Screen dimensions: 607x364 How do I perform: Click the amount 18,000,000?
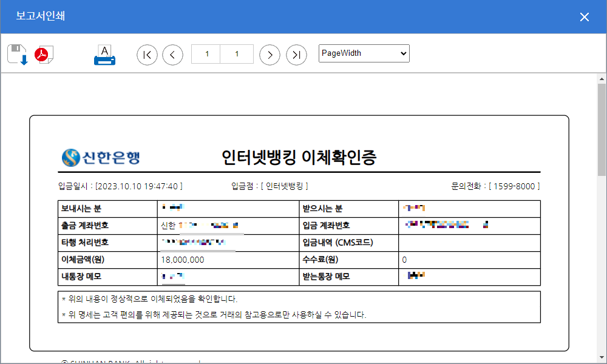(183, 260)
